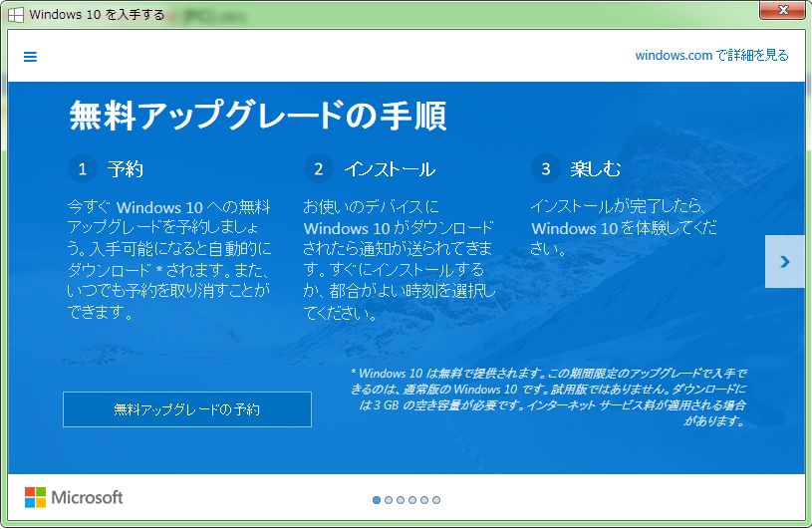Select the sixth page indicator dot
The image size is (812, 529).
coord(436,500)
